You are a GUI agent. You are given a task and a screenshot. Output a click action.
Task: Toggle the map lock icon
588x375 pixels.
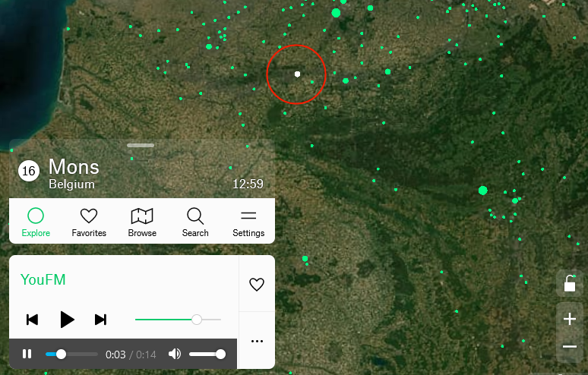click(x=569, y=284)
